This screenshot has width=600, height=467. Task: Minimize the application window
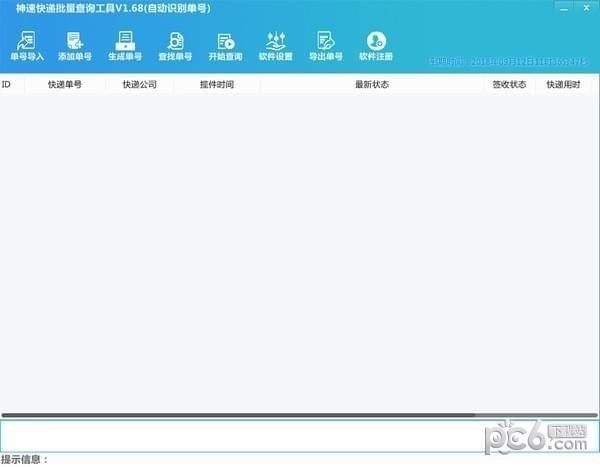(564, 8)
